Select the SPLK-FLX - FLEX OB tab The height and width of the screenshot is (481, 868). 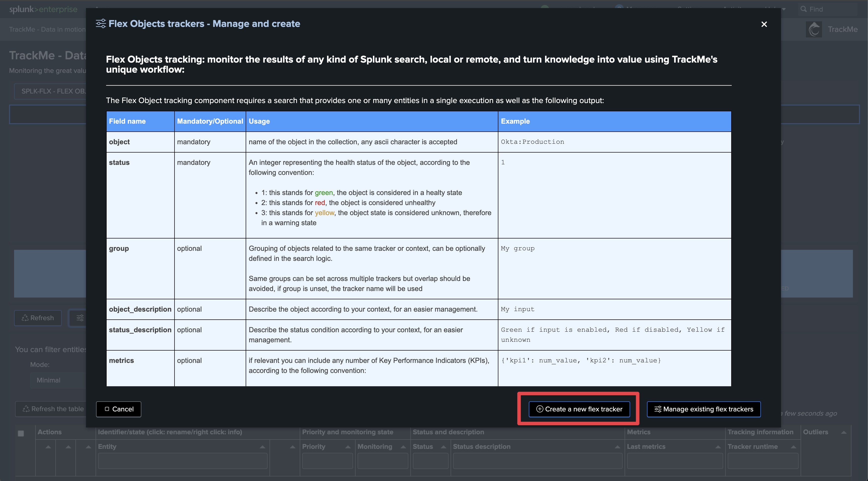(x=51, y=91)
